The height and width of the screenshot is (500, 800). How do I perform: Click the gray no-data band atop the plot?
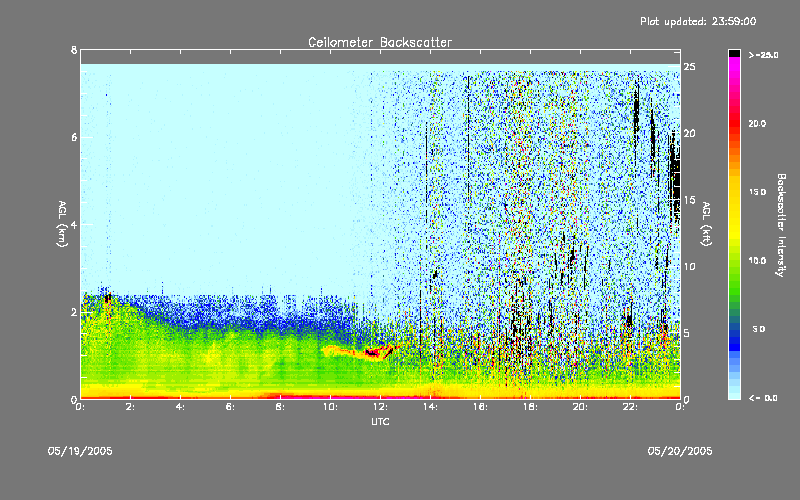[x=380, y=57]
